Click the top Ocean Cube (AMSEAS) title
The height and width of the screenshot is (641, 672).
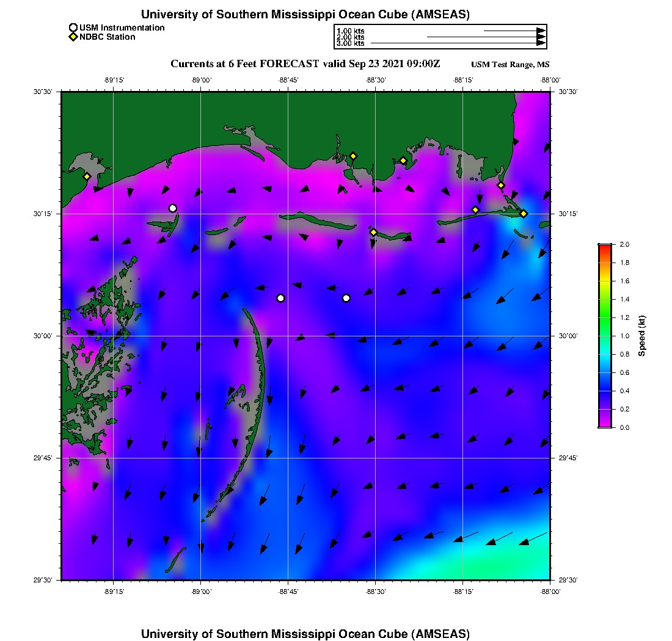(x=305, y=14)
